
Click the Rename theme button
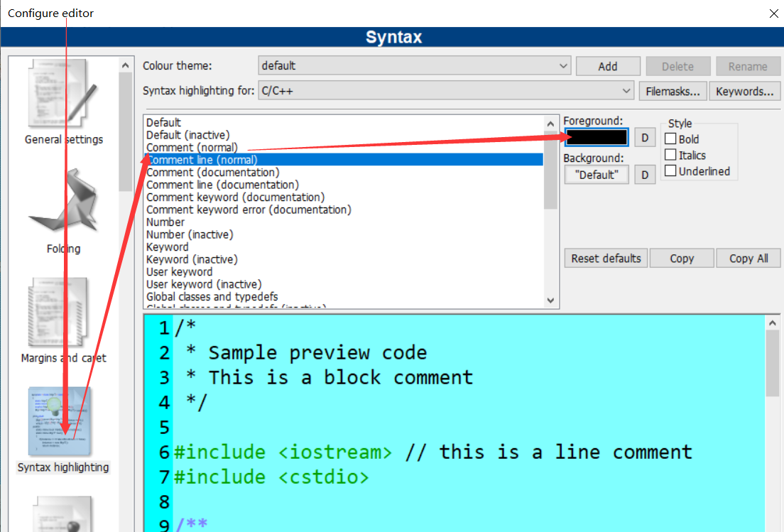click(x=748, y=67)
